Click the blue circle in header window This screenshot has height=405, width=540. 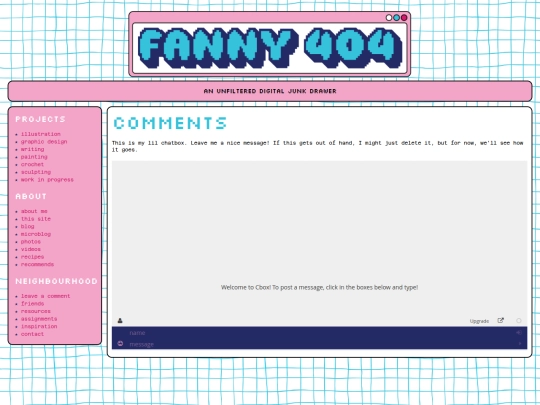396,18
